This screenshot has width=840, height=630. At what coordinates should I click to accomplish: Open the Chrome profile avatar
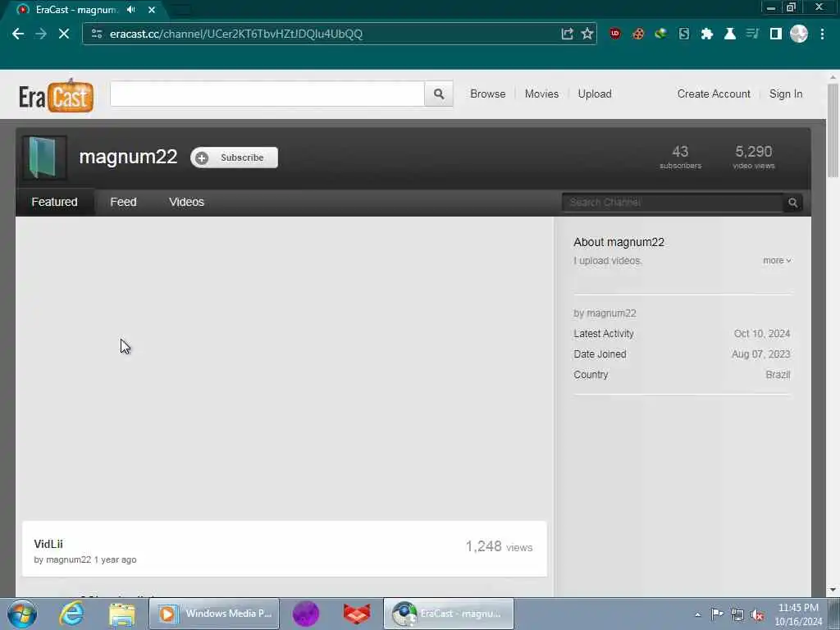point(799,34)
